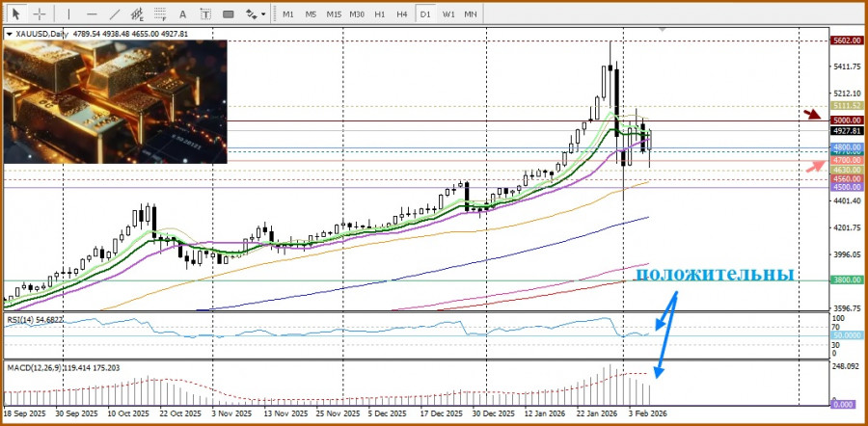The width and height of the screenshot is (868, 426).
Task: Select the trendline drawing tool
Action: (116, 14)
